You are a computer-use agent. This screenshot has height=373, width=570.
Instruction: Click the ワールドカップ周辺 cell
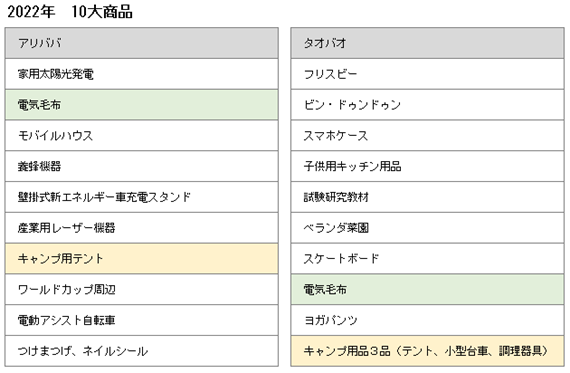point(142,289)
